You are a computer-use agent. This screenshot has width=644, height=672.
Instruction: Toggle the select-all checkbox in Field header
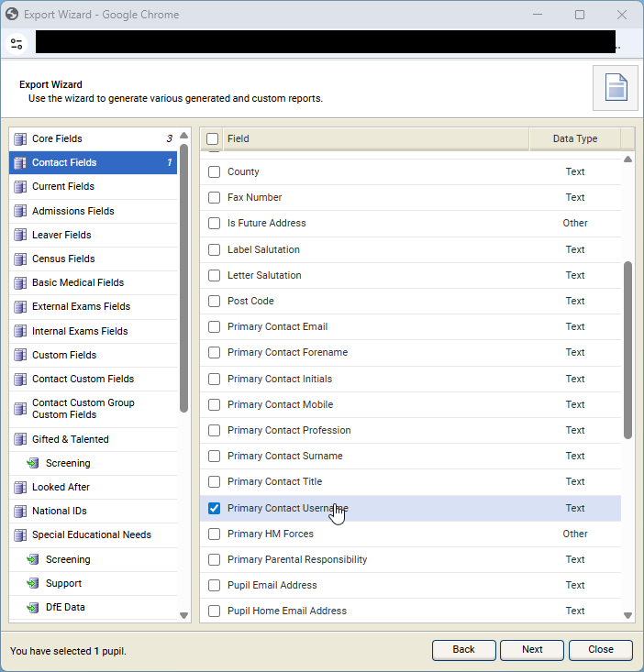tap(213, 139)
